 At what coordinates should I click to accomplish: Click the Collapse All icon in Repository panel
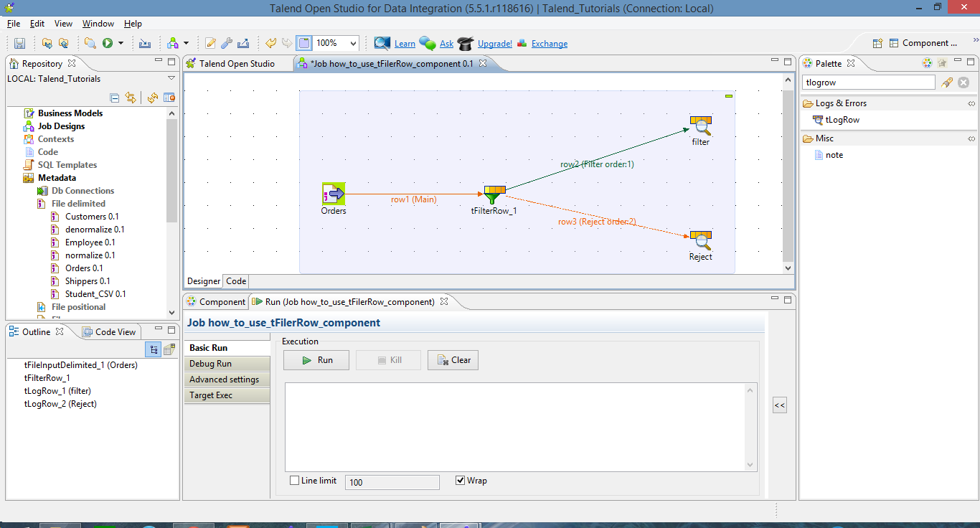115,97
